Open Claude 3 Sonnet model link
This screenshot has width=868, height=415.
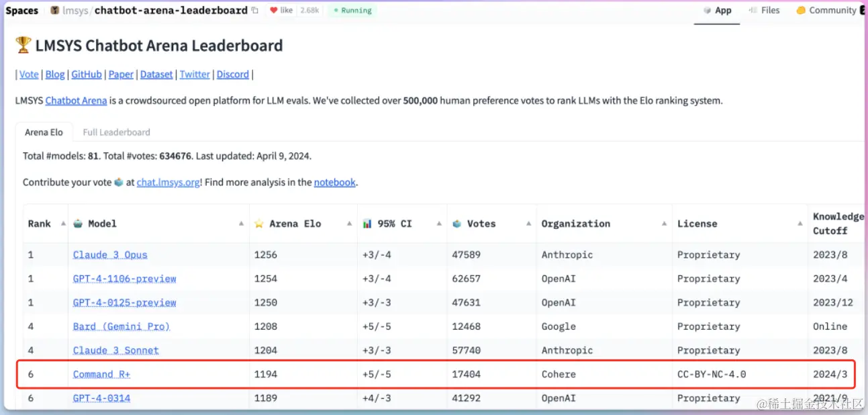tap(116, 351)
